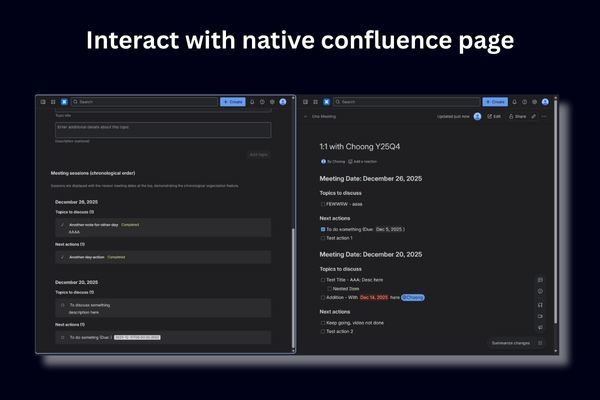600x400 pixels.
Task: Check the Keep going, video not done checkbox
Action: [x=323, y=323]
